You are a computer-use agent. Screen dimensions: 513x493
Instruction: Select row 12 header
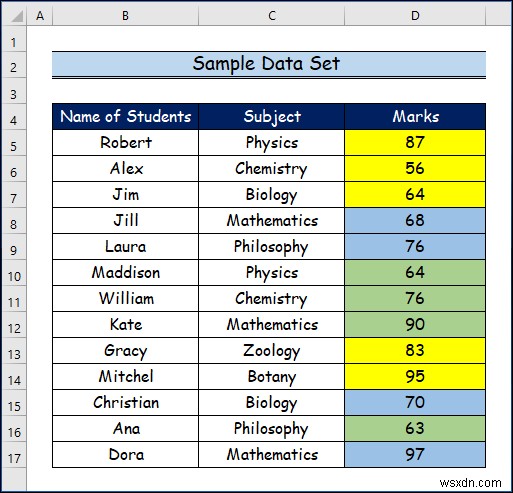click(14, 328)
